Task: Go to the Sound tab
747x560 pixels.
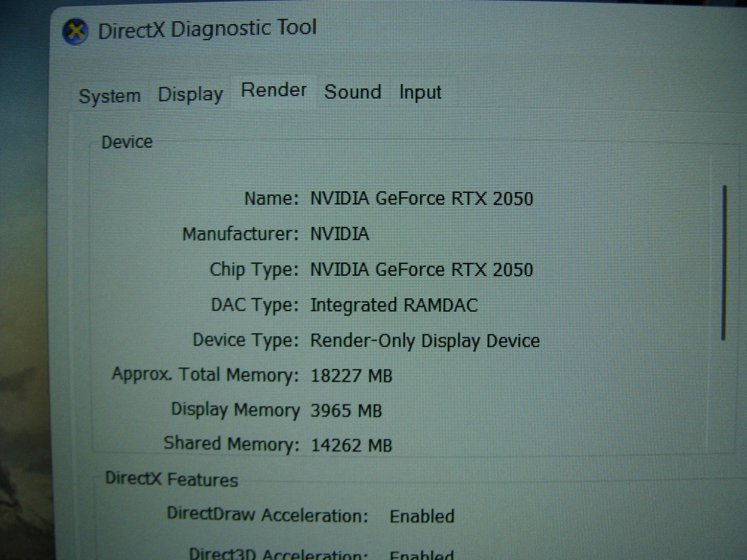Action: tap(352, 92)
